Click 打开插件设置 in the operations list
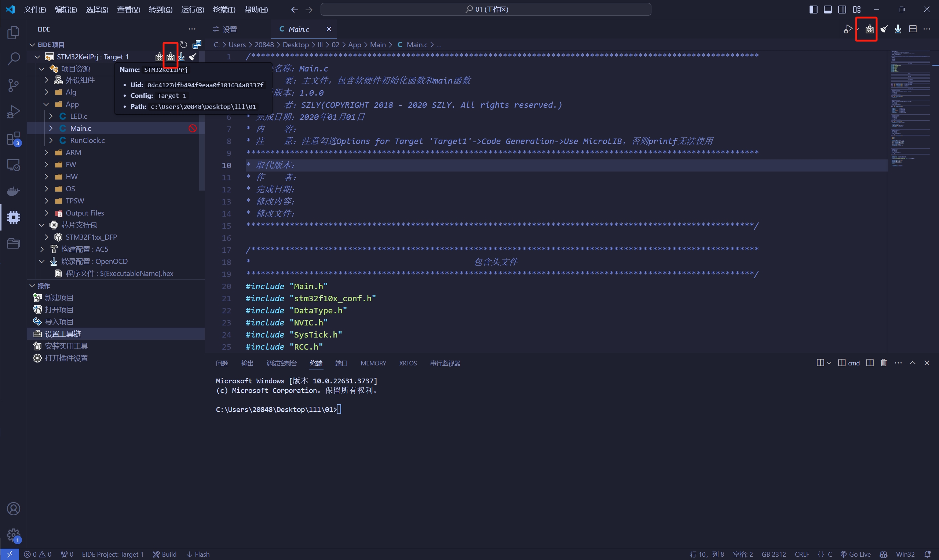 pos(66,358)
